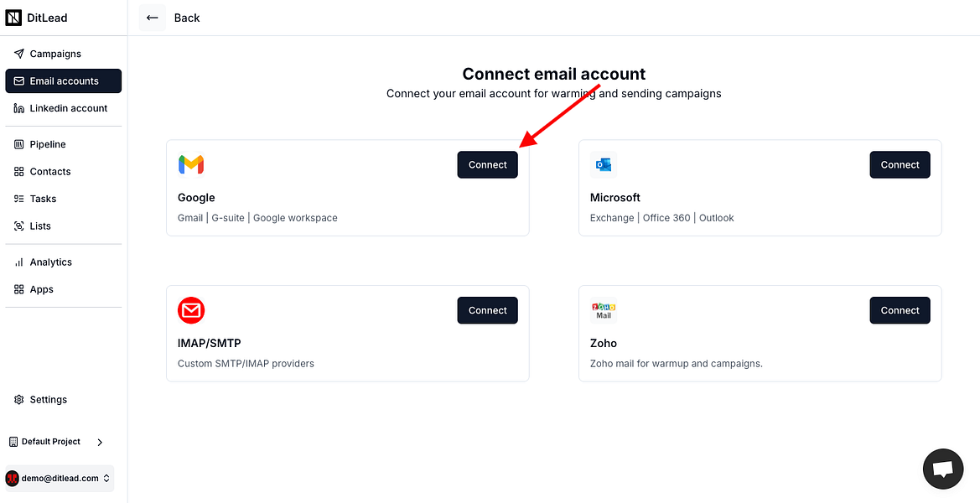Click the demo account avatar icon
This screenshot has width=980, height=503.
tap(13, 479)
